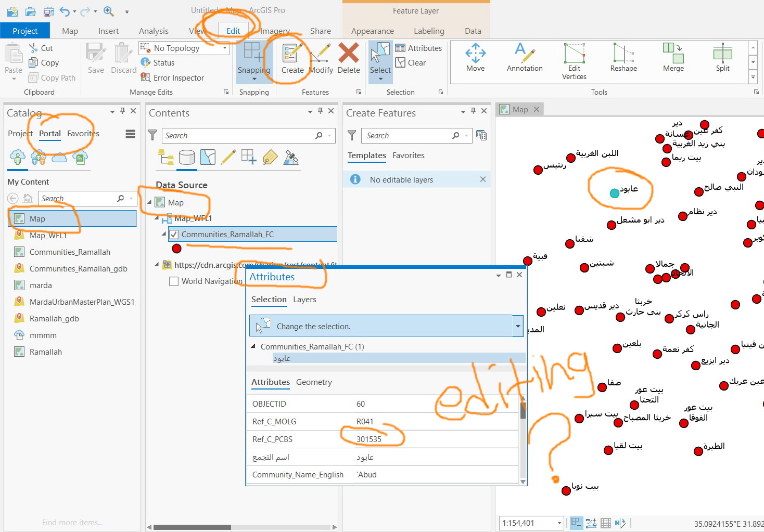
Task: Check the World Navigation layer checkbox
Action: 174,281
